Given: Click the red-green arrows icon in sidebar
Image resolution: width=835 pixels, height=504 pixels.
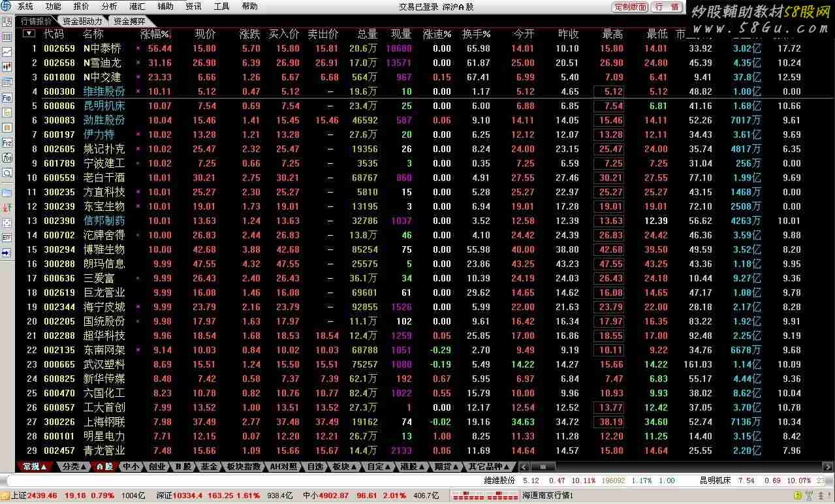Looking at the screenshot, I should (x=7, y=208).
